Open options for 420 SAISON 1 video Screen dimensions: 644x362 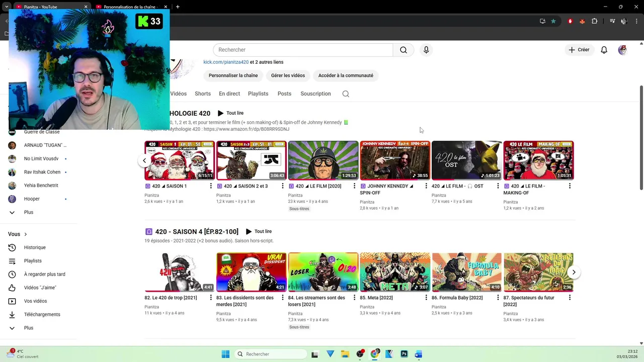[x=211, y=186]
